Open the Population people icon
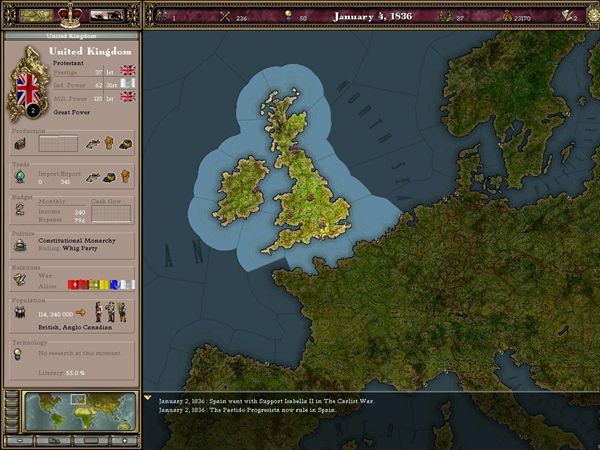 19,313
